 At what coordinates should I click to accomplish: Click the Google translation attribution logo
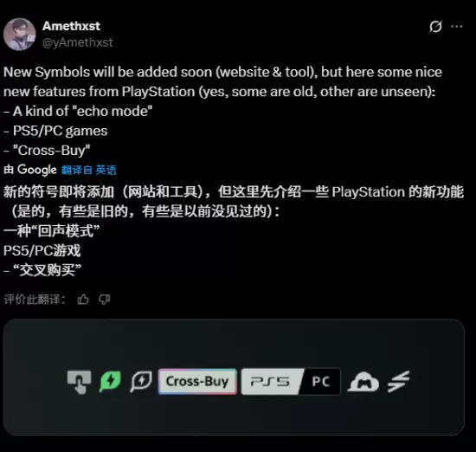(36, 170)
